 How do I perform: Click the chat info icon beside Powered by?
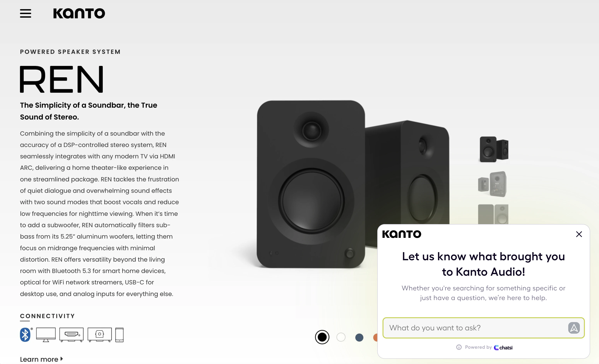[459, 347]
